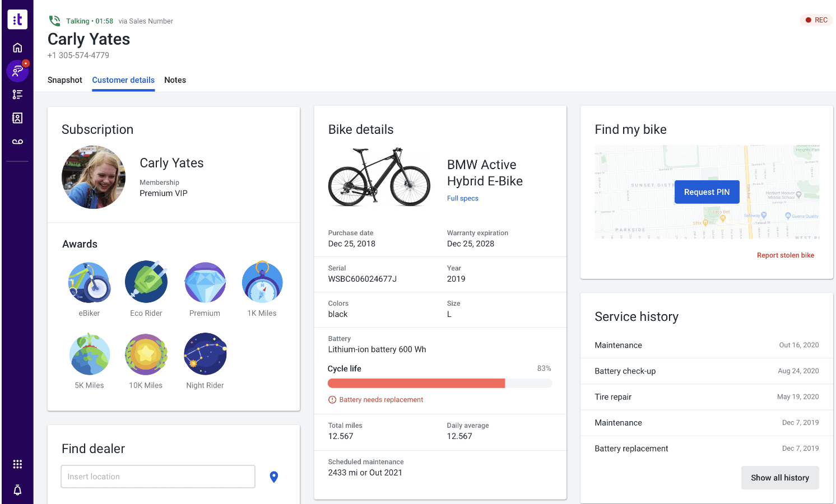Open the voicemail icon in the sidebar

17,142
